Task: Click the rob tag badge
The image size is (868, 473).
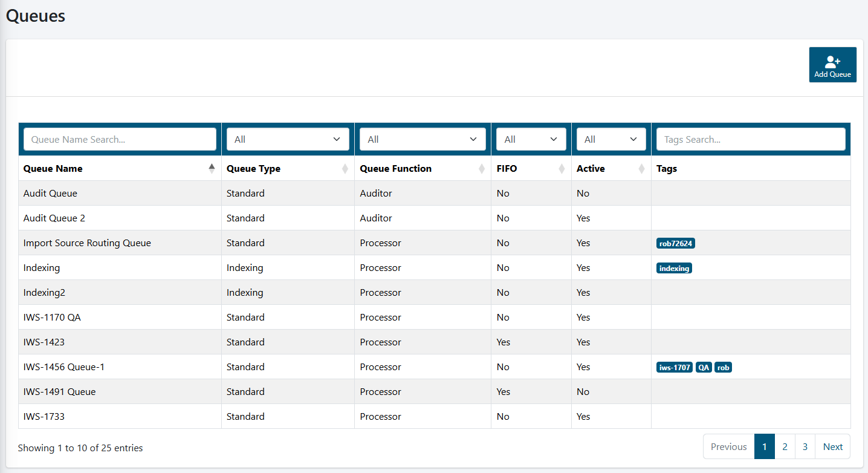Action: tap(723, 367)
